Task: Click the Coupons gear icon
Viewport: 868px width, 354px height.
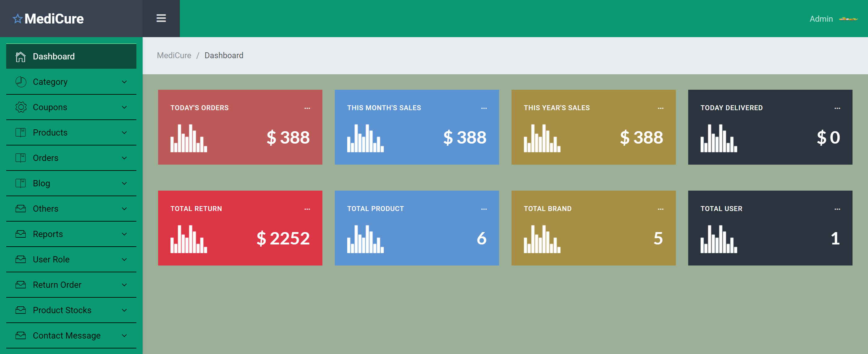Action: (20, 107)
